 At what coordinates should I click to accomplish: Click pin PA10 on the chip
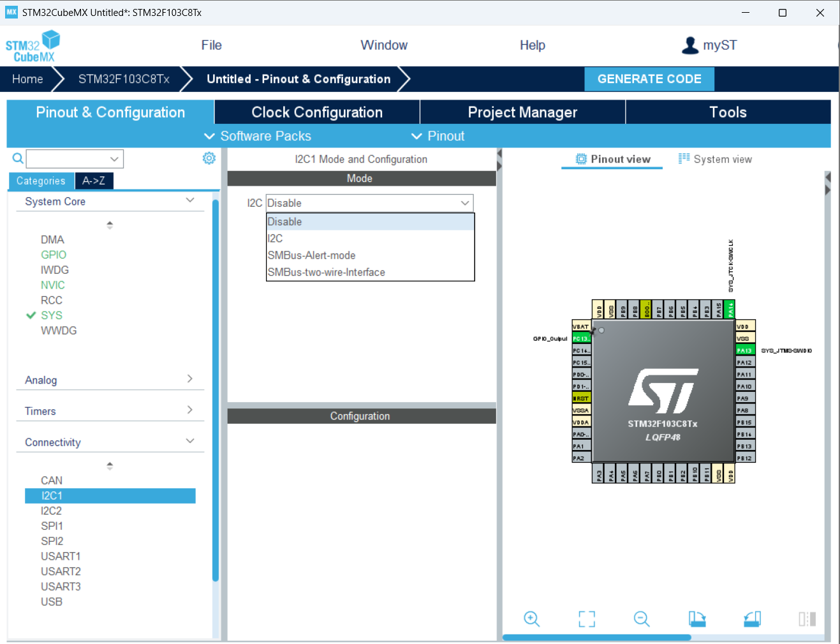click(x=746, y=386)
